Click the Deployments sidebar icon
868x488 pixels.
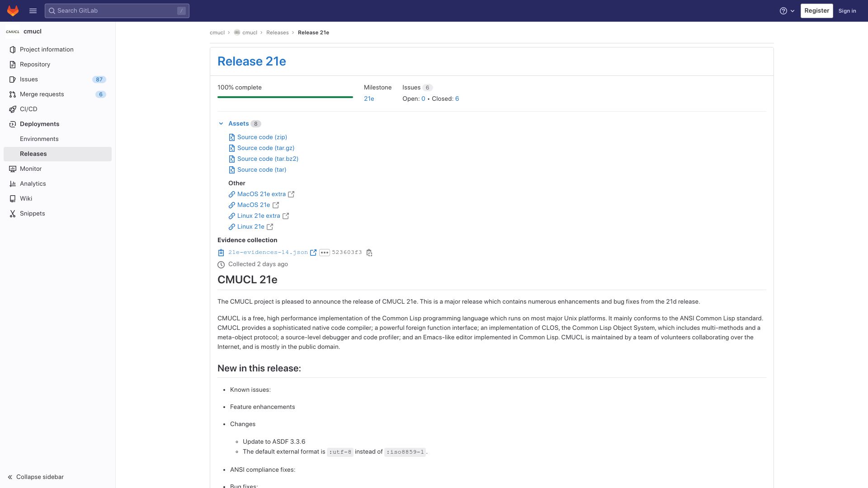coord(13,124)
